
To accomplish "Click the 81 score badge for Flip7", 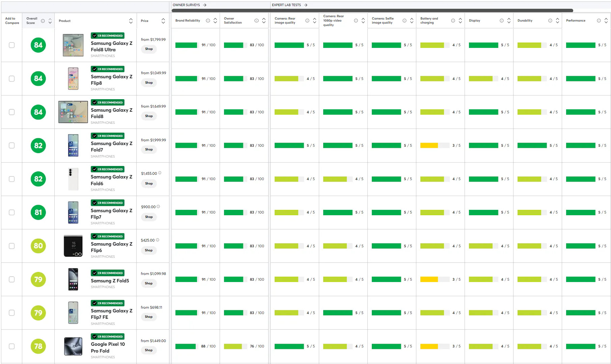I will tap(38, 213).
